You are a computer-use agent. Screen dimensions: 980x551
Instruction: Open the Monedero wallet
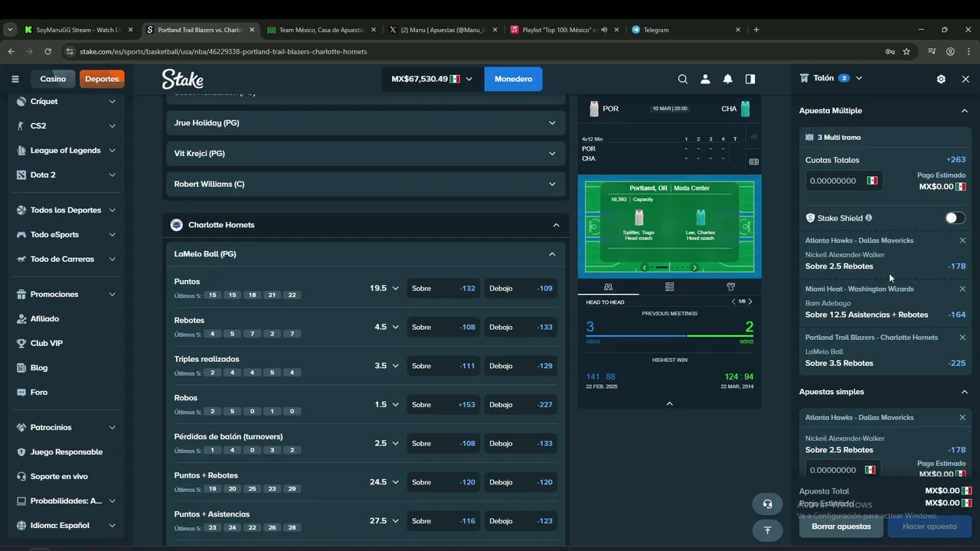pyautogui.click(x=513, y=79)
